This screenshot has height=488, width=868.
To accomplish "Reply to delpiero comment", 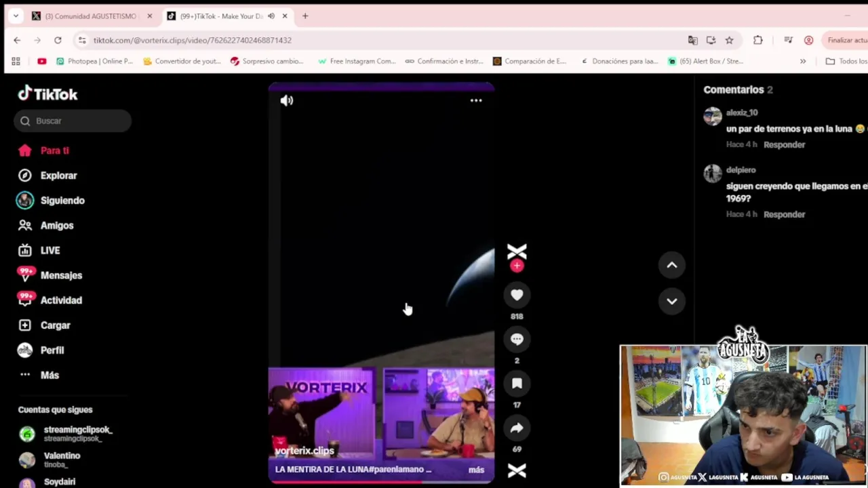I will 784,214.
